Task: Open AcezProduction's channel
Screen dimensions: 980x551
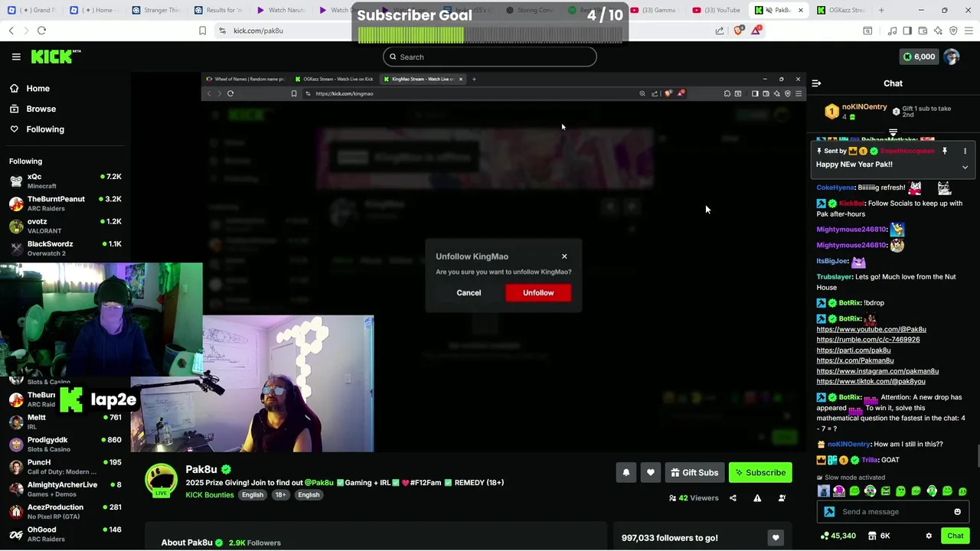Action: tap(65, 511)
